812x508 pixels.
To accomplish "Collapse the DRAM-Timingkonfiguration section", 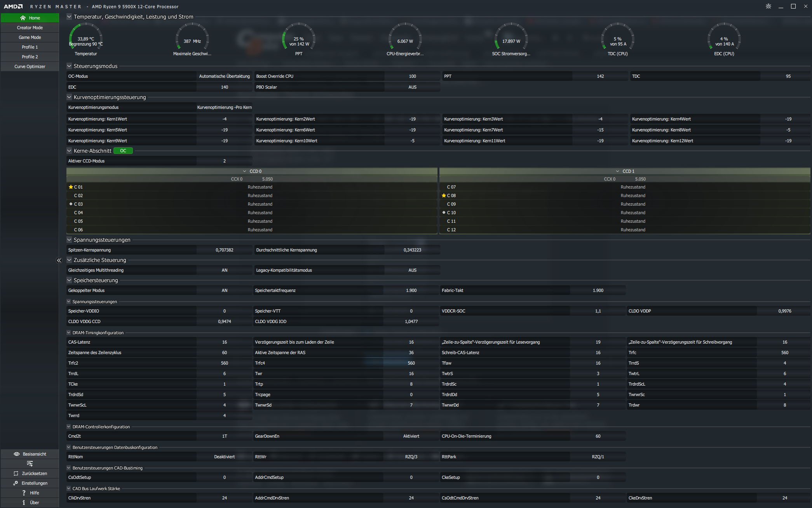I will 69,333.
